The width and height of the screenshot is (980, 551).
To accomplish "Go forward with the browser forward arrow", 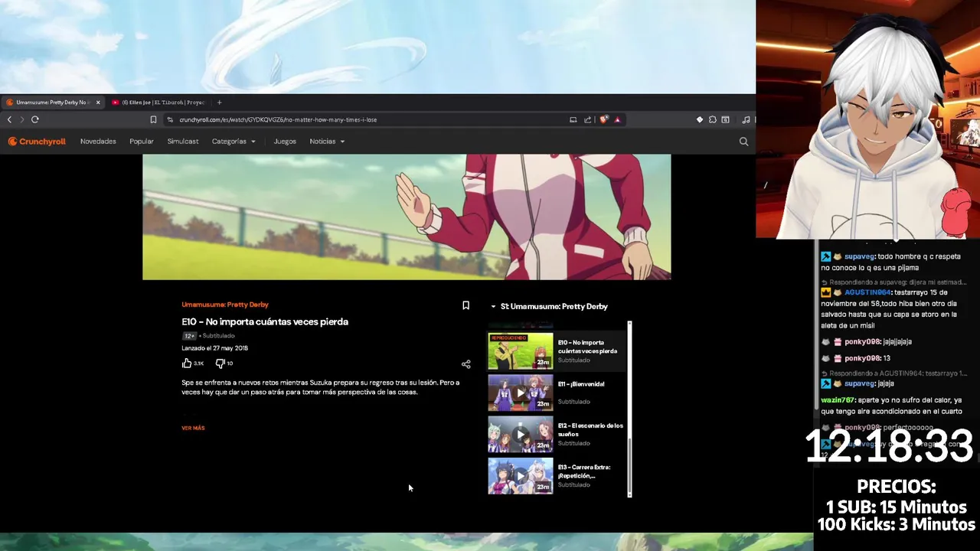I will tap(21, 119).
